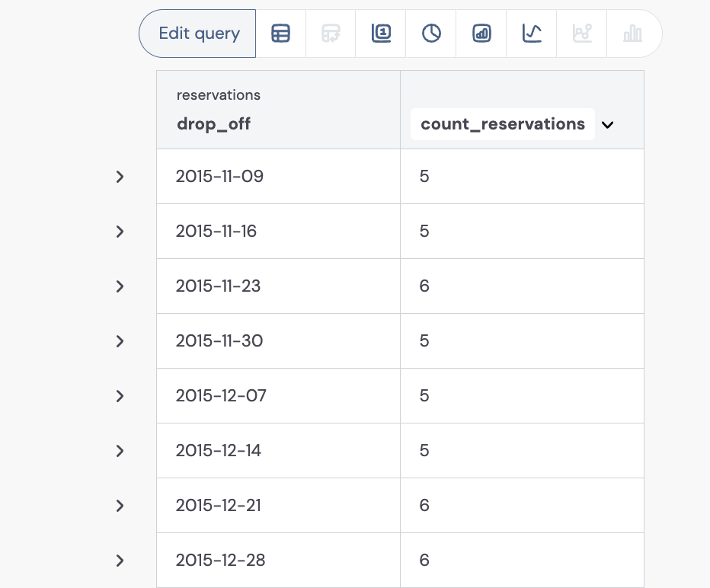Open the bar chart visualization
The image size is (710, 588).
[x=481, y=33]
